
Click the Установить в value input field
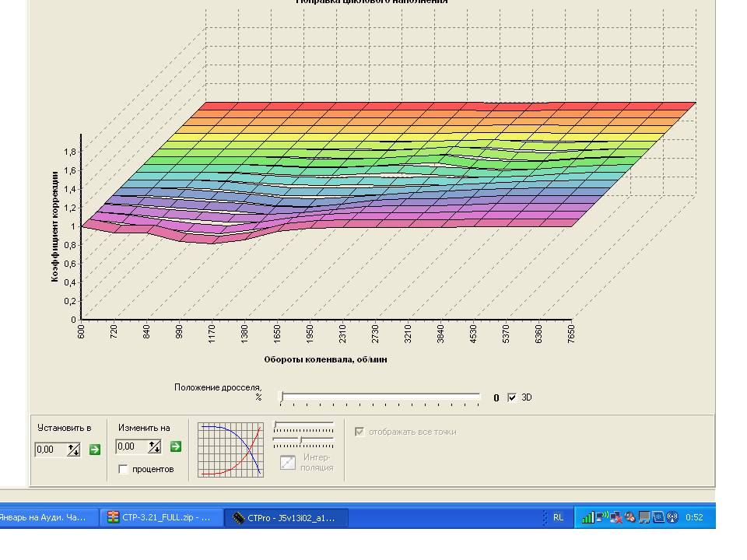[51, 450]
